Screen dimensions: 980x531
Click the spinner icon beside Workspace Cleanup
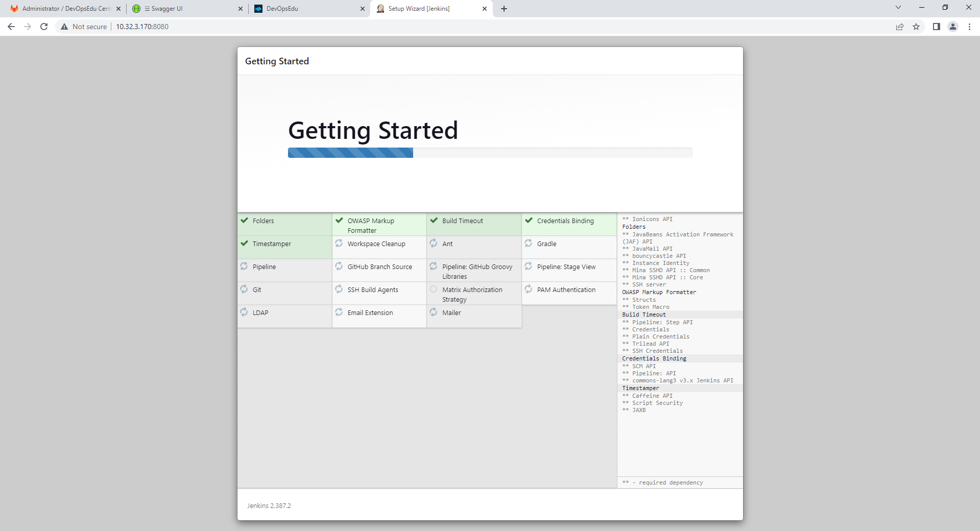(x=339, y=243)
